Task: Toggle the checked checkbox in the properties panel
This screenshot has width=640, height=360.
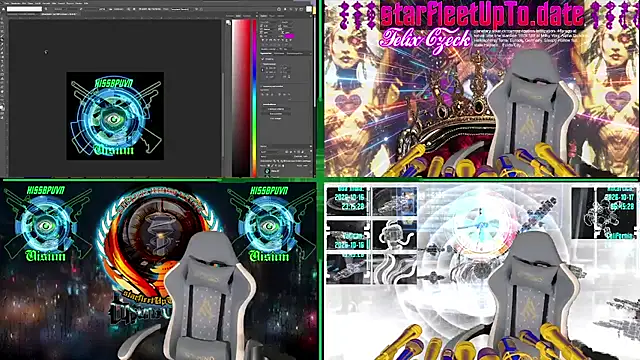Action: [x=262, y=59]
